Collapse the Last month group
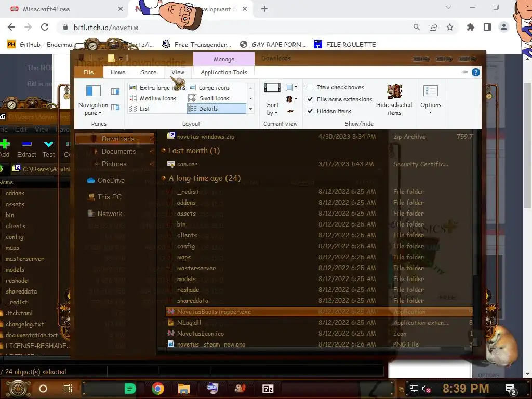 click(164, 150)
